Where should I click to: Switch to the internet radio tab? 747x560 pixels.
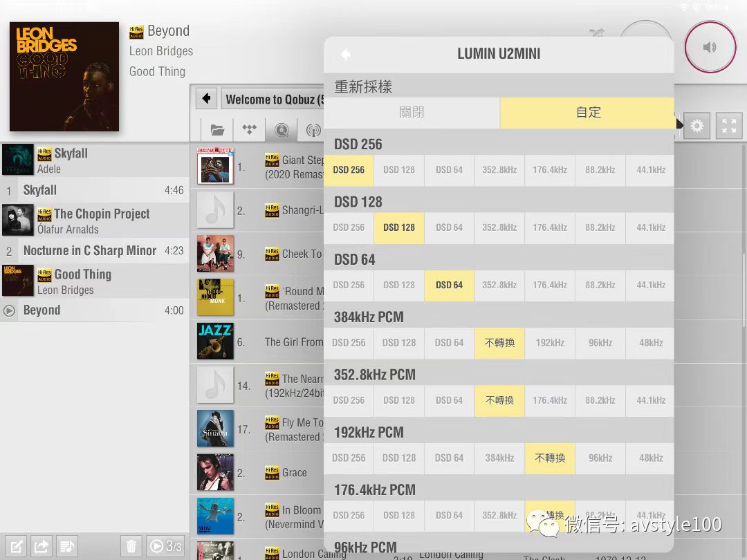313,129
